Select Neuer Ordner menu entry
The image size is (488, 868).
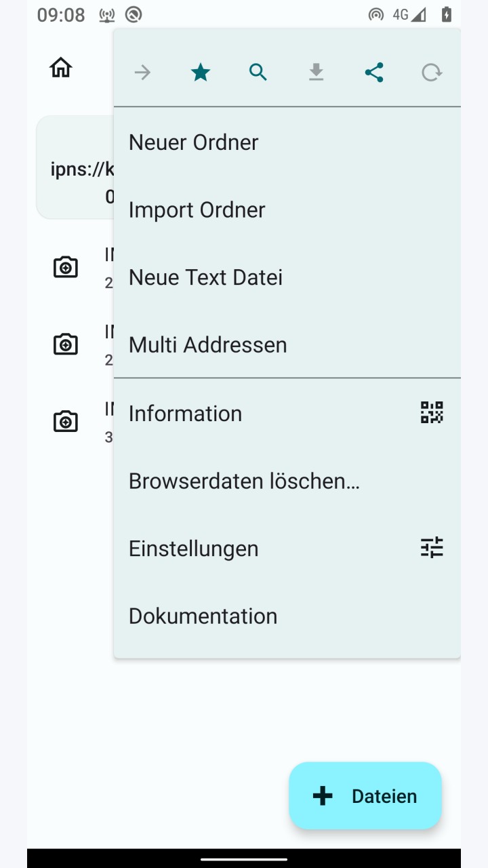pyautogui.click(x=287, y=142)
